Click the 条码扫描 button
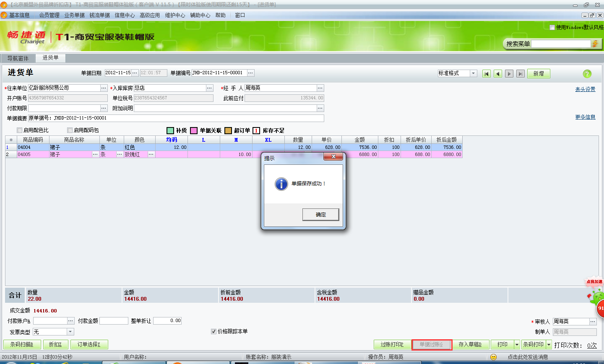The image size is (604, 364). click(21, 345)
